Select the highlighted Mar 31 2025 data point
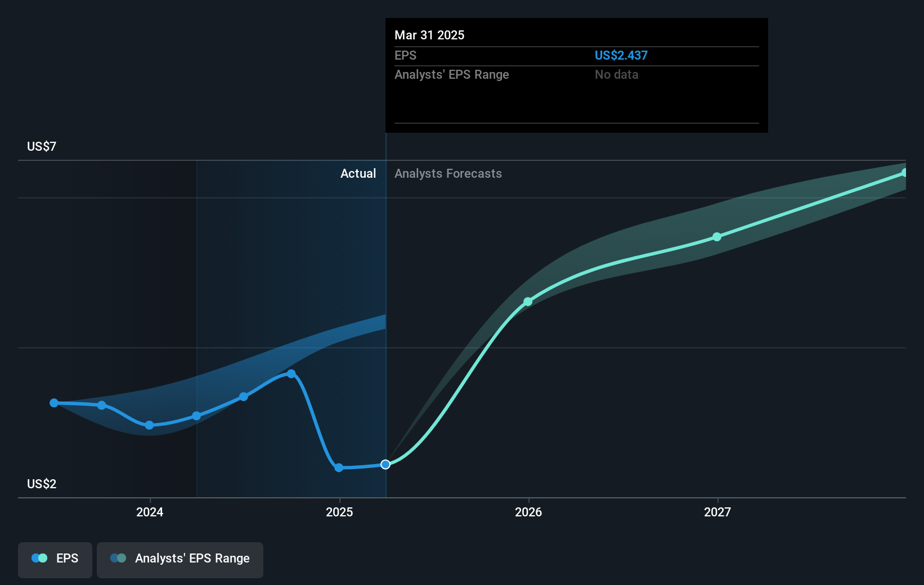The image size is (924, 585). [x=385, y=465]
